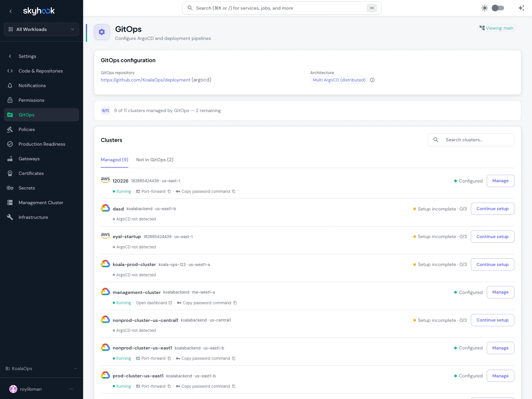Open Permissions settings

(42, 100)
